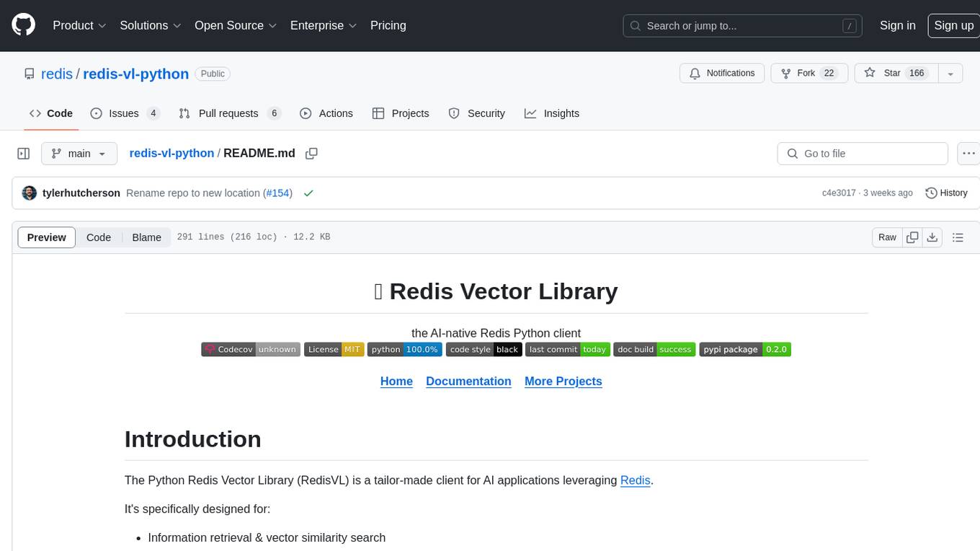
Task: Fork the repository
Action: pyautogui.click(x=809, y=74)
